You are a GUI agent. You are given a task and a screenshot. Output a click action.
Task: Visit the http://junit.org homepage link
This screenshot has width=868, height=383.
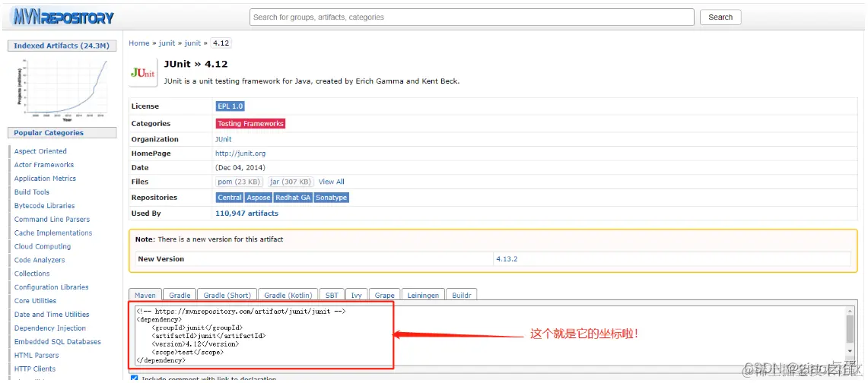point(240,153)
